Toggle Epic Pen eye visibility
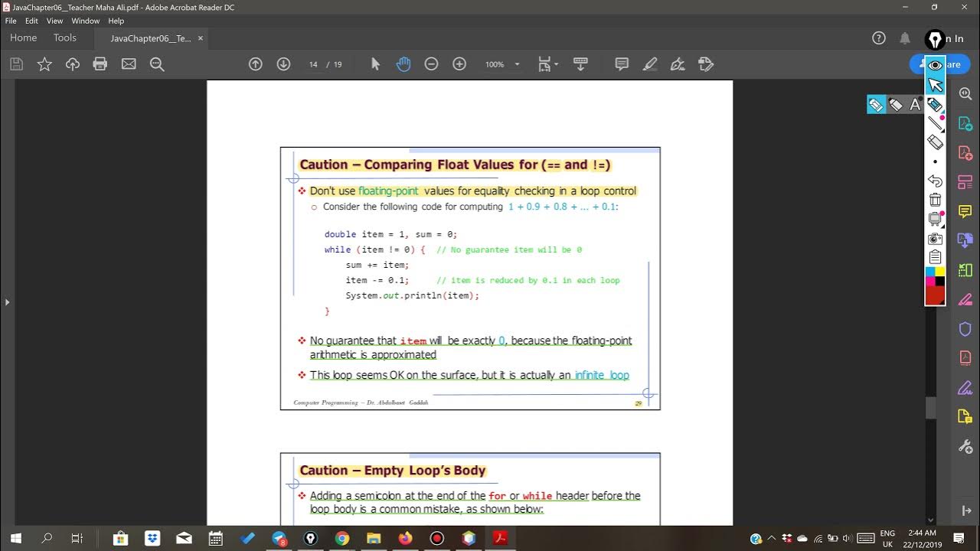The height and width of the screenshot is (551, 980). [935, 65]
